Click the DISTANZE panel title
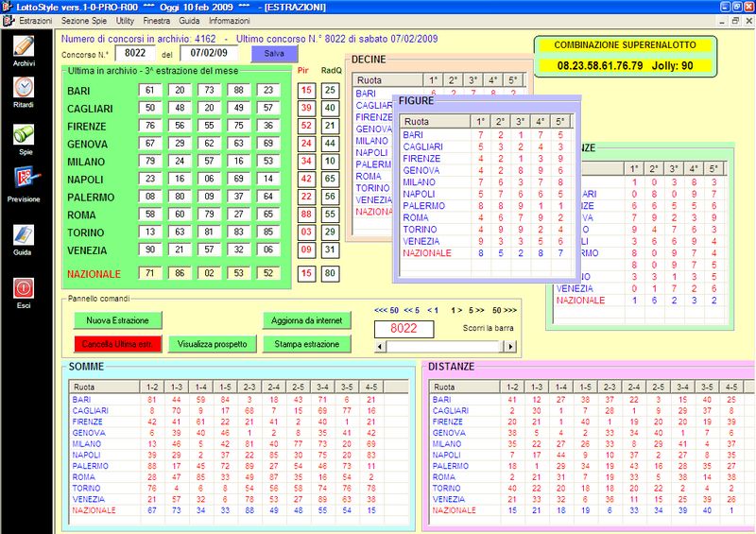Image resolution: width=756 pixels, height=534 pixels. tap(452, 367)
